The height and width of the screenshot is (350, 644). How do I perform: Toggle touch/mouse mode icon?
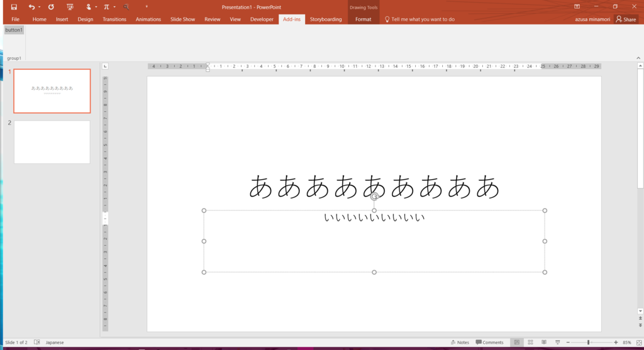click(x=88, y=7)
